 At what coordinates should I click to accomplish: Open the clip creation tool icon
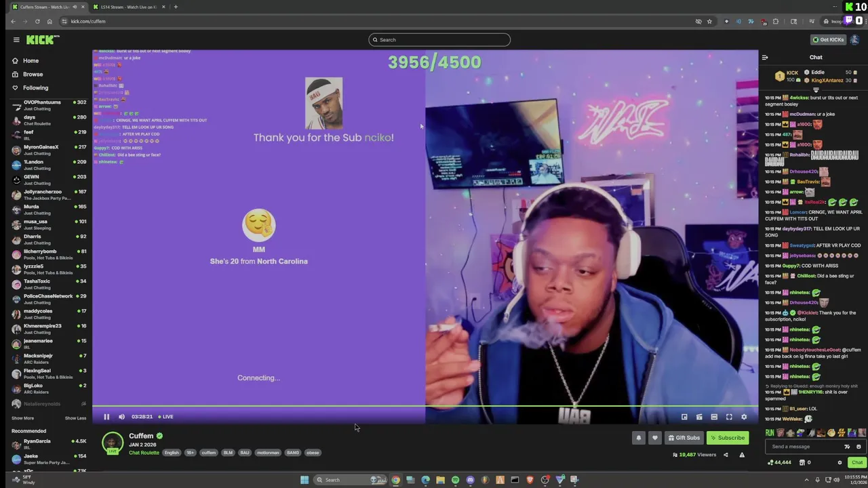pyautogui.click(x=699, y=417)
